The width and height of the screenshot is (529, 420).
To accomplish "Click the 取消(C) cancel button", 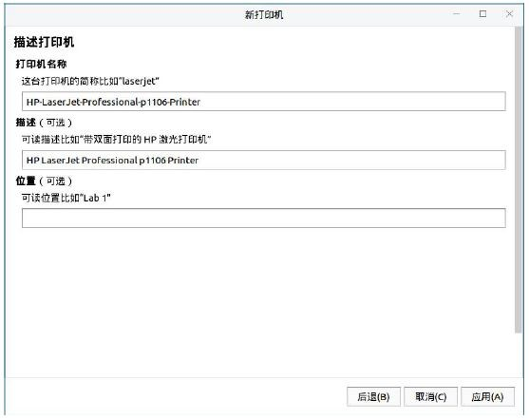I will 430,396.
